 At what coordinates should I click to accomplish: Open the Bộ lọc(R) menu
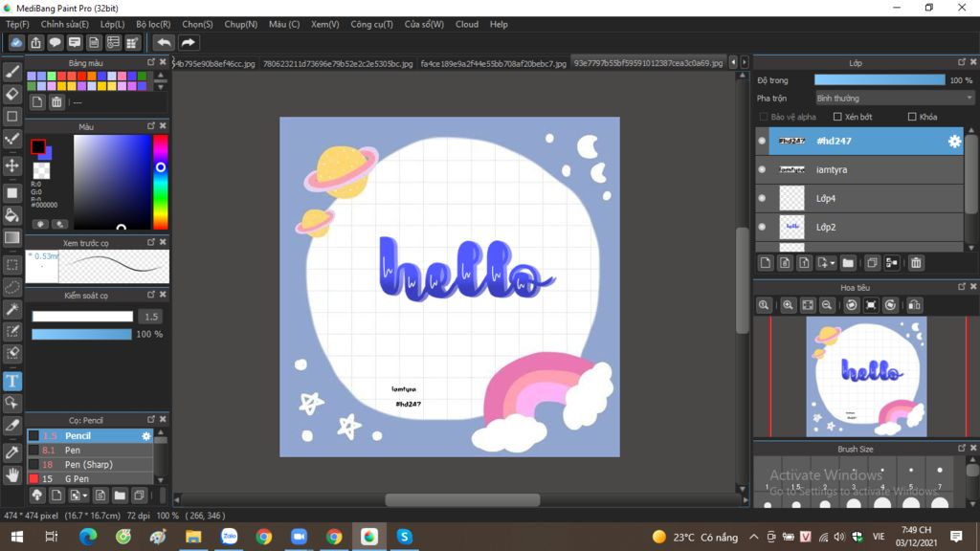[x=153, y=24]
